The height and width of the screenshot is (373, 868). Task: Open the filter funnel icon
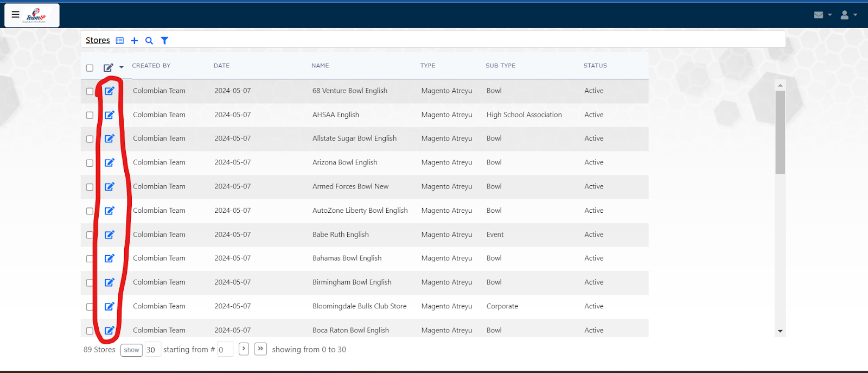click(x=164, y=41)
